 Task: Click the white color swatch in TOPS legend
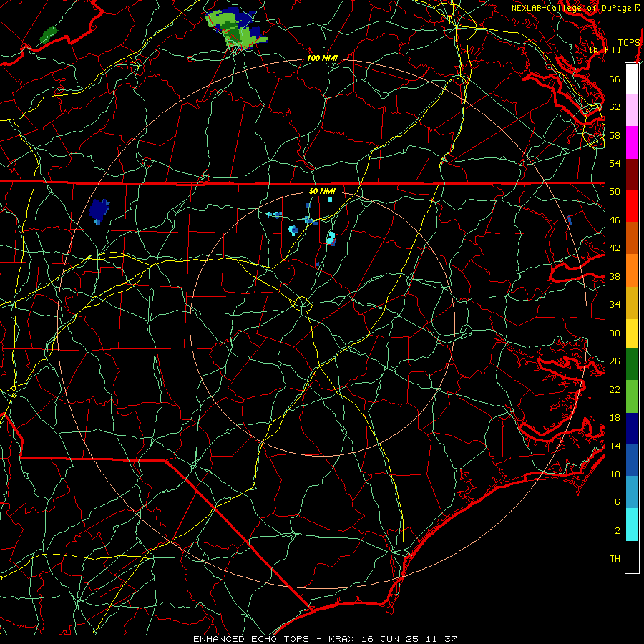pos(632,79)
